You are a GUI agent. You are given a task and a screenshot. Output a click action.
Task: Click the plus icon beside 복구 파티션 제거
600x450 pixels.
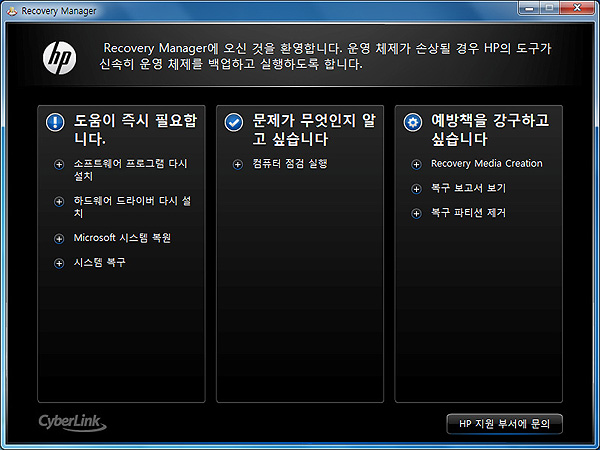click(416, 214)
